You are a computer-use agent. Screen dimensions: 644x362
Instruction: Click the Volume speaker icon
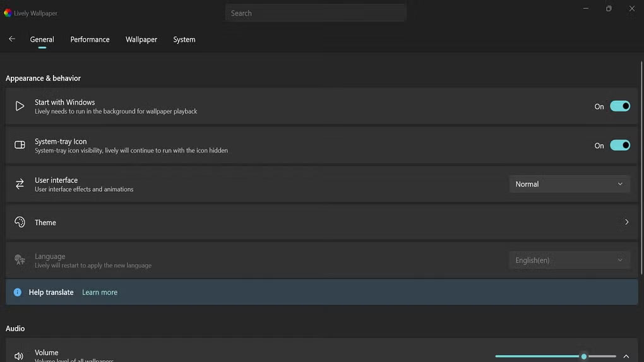point(19,356)
